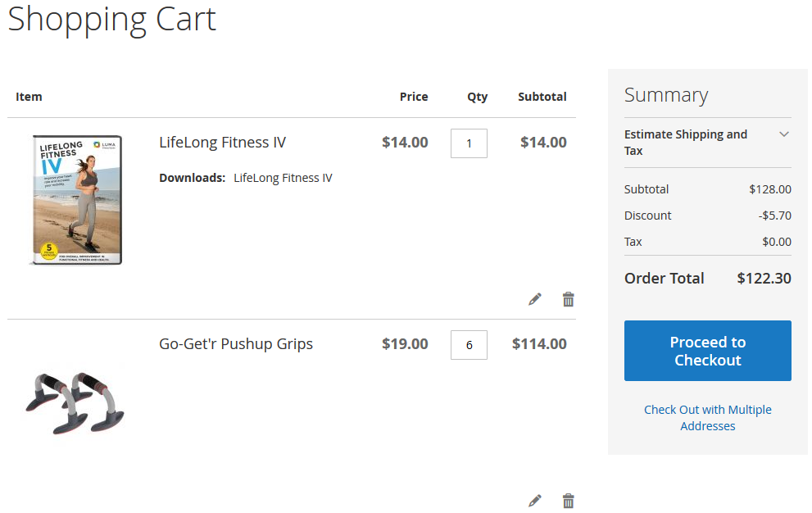Edit LifeLong Fitness IV with pencil icon
812x513 pixels.
coord(535,299)
